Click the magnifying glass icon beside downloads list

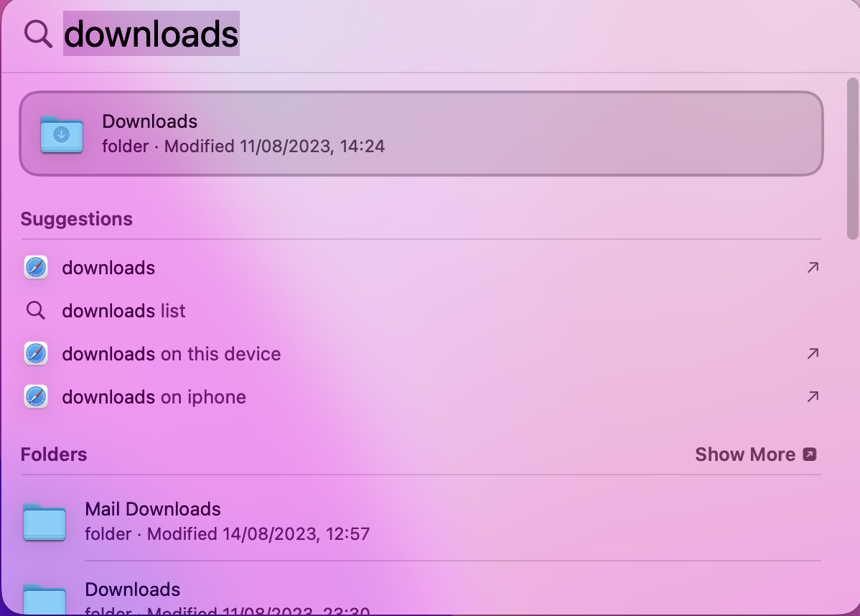[x=35, y=310]
